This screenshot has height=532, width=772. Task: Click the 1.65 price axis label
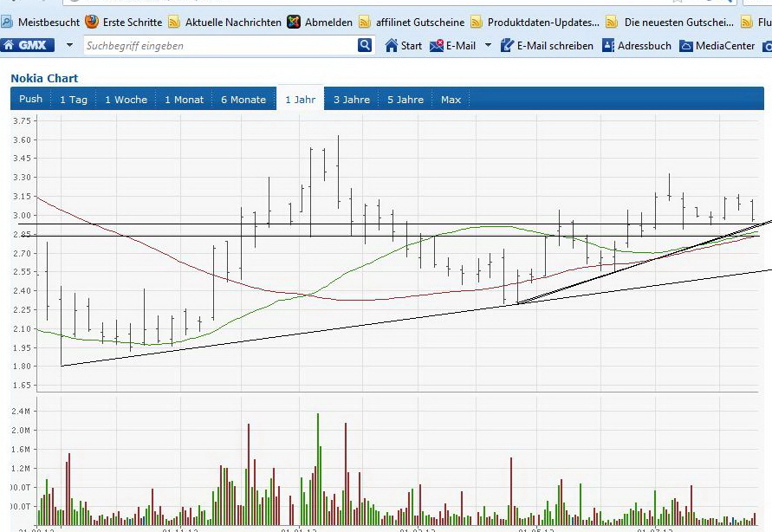point(23,385)
